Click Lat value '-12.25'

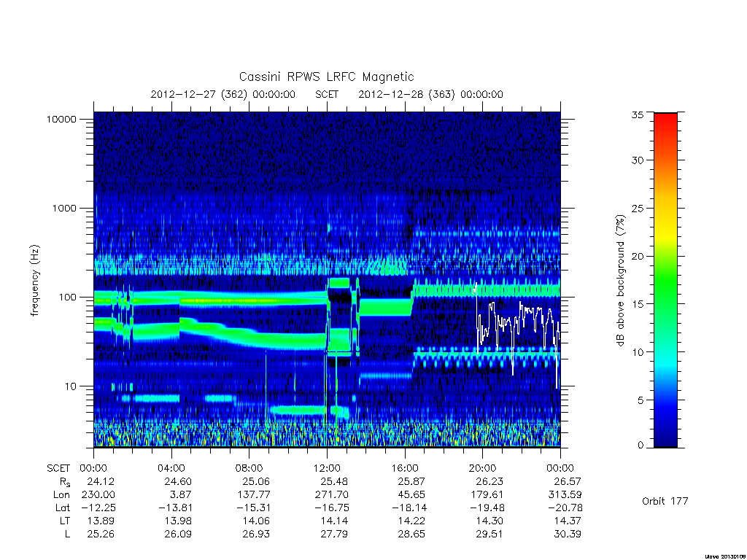tap(98, 507)
